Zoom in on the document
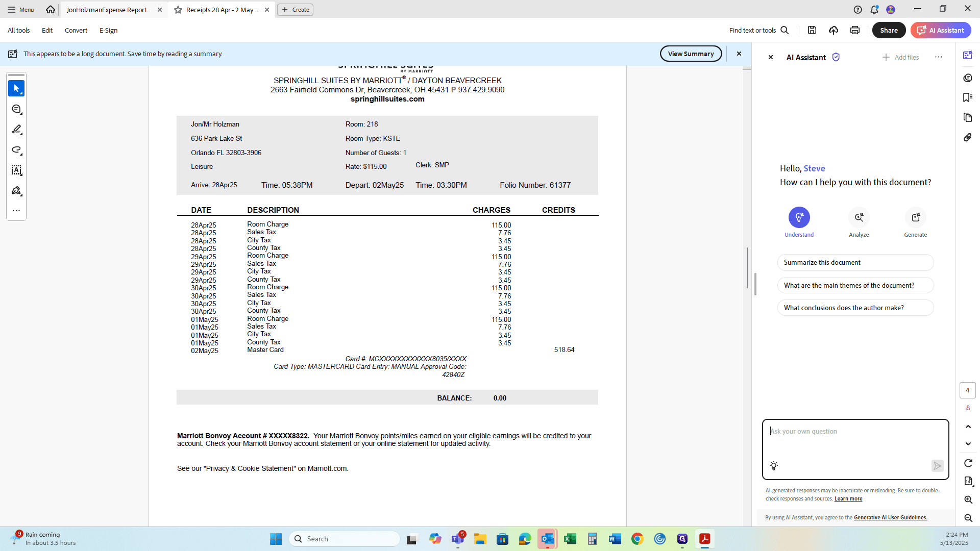Viewport: 980px width, 551px height. point(968,500)
